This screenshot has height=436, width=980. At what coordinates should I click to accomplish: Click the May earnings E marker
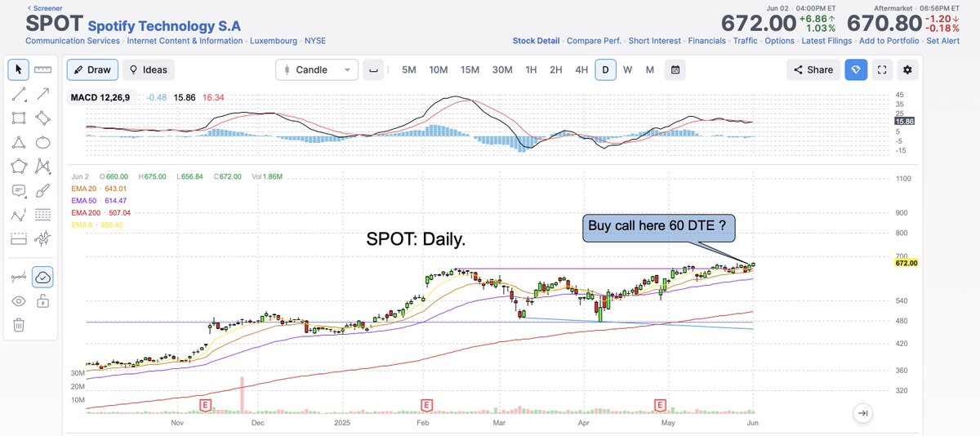coord(659,404)
